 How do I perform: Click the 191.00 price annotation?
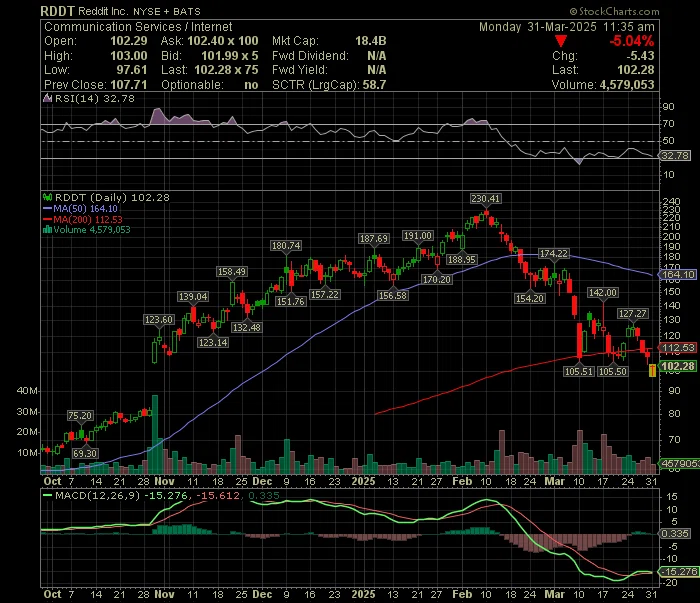pos(418,236)
